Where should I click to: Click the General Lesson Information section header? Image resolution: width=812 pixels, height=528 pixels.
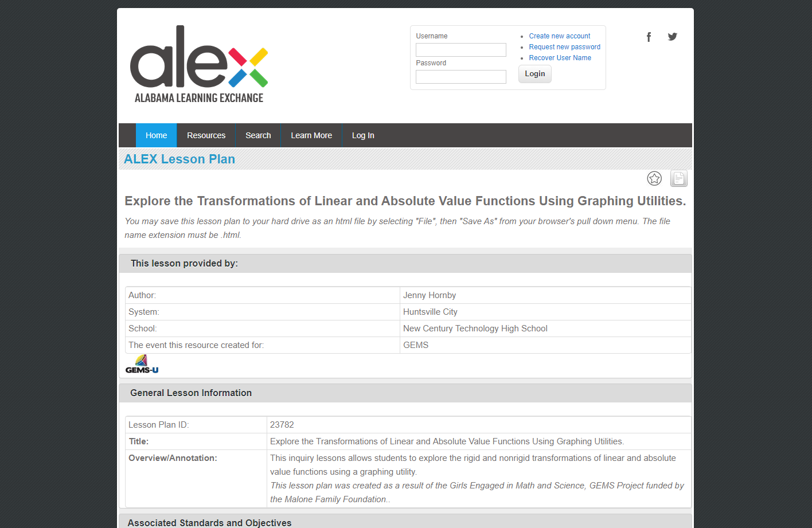click(x=191, y=393)
